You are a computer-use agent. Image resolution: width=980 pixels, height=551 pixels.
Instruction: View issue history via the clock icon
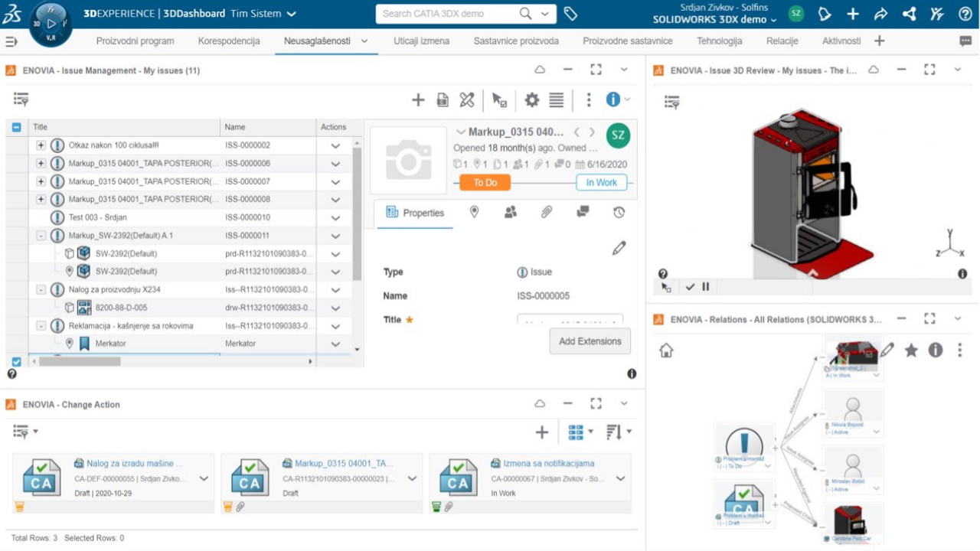coord(619,212)
